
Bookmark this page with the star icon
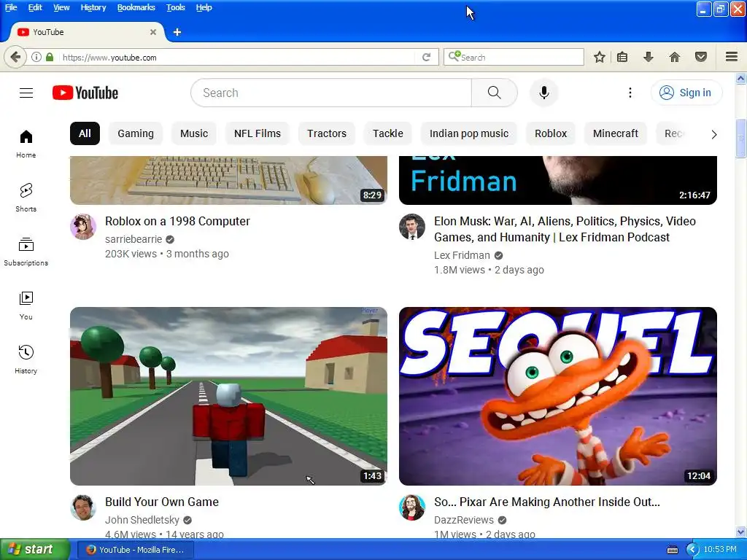600,57
